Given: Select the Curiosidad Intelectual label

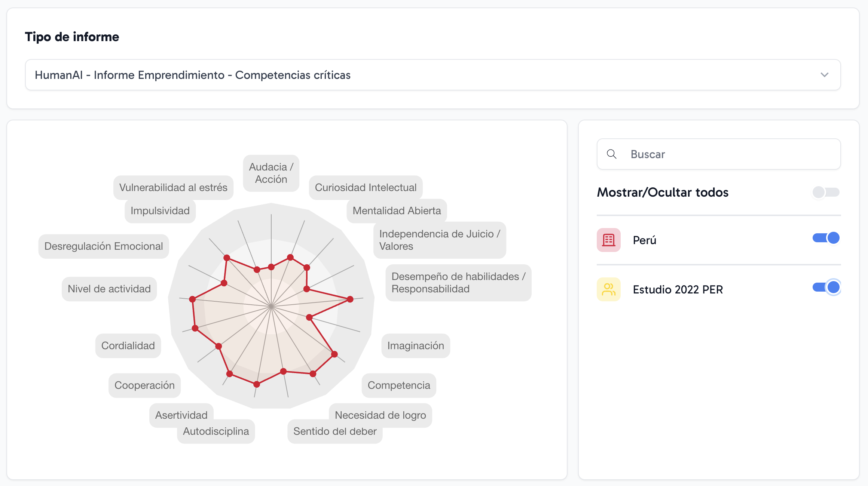Looking at the screenshot, I should pyautogui.click(x=365, y=187).
